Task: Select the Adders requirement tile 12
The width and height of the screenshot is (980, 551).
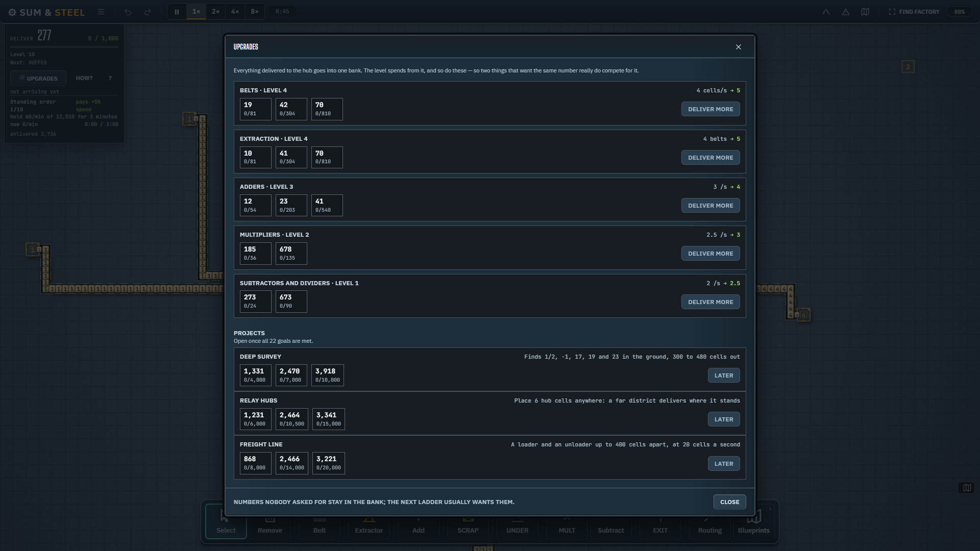Action: point(256,206)
